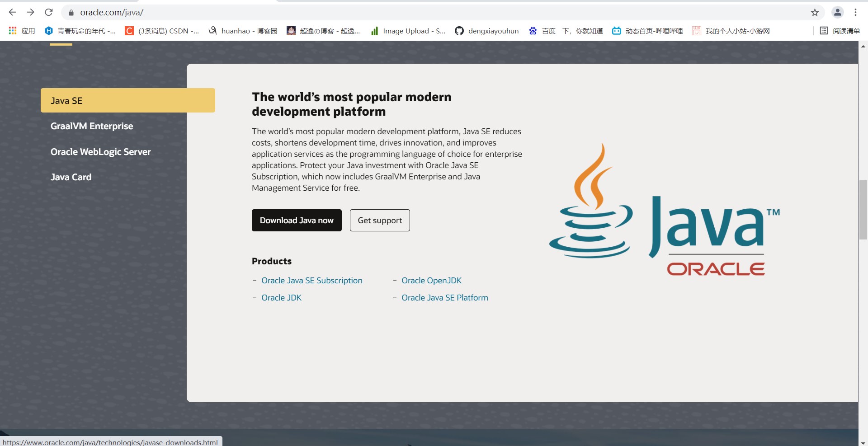The image size is (868, 446).
Task: Click the "Products" heading text
Action: (x=272, y=261)
